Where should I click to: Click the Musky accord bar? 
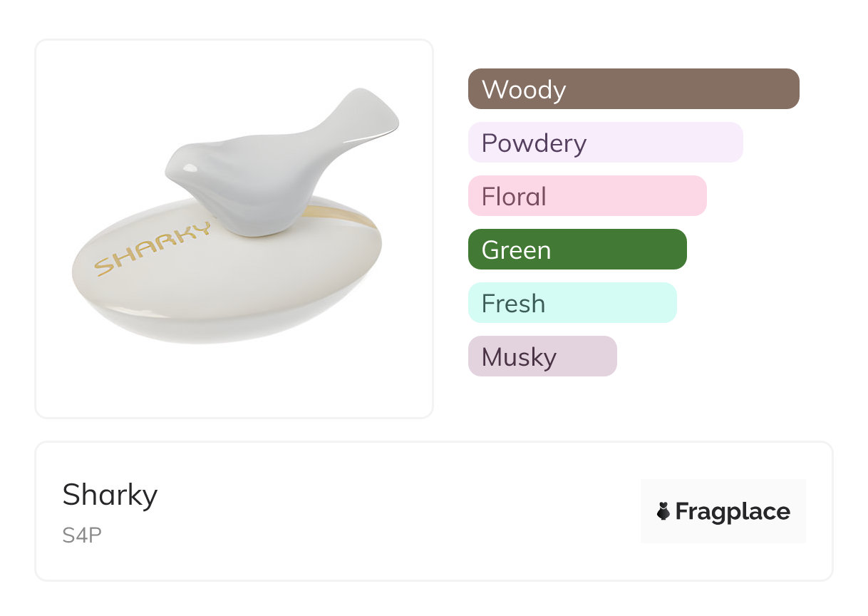pyautogui.click(x=542, y=356)
